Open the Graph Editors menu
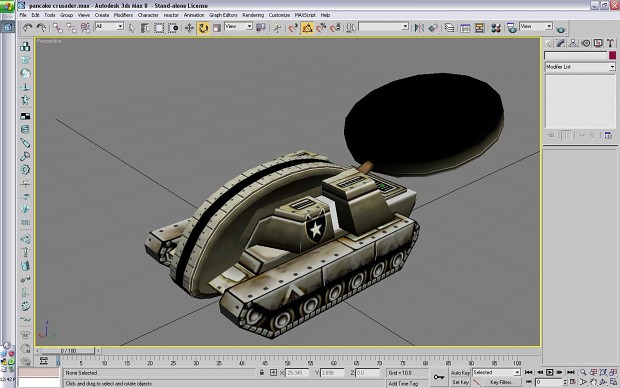The image size is (620, 388). click(x=223, y=15)
